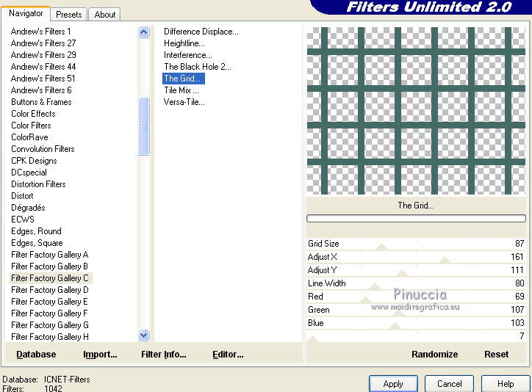Randomize the filter settings
The image size is (532, 392).
click(434, 355)
